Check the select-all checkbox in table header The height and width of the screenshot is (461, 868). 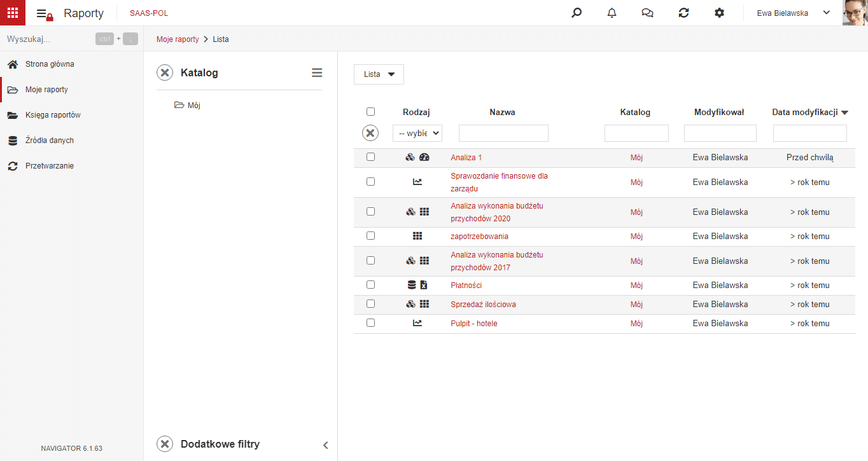370,112
